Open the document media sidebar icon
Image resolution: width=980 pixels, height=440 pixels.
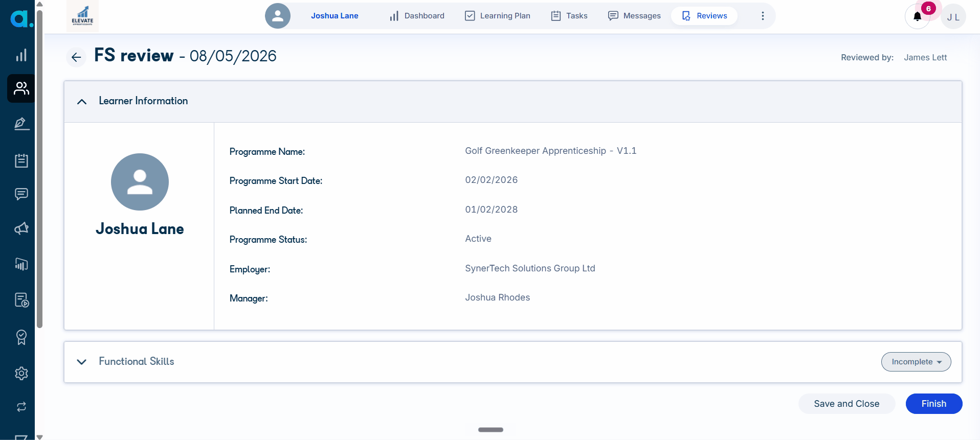tap(21, 300)
